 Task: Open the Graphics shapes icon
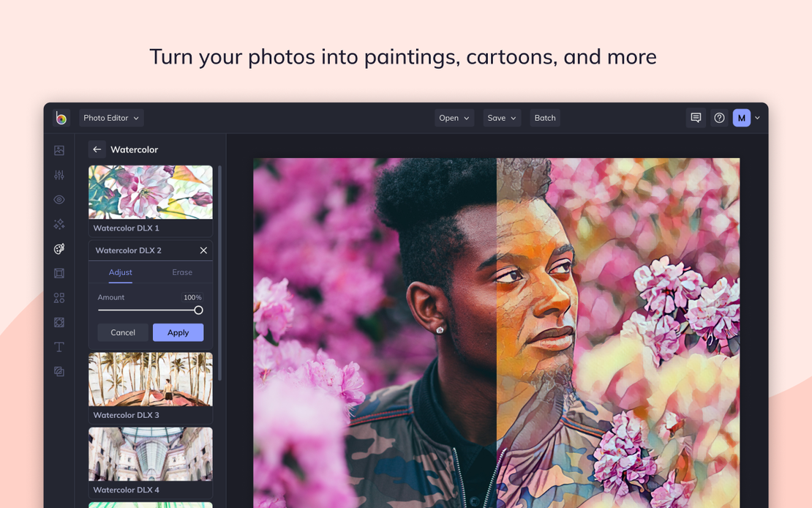pos(59,298)
